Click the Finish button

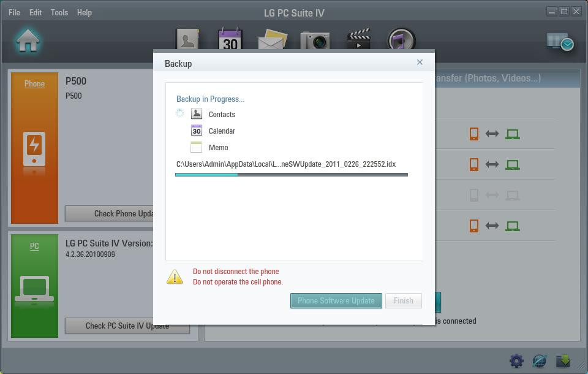(404, 301)
